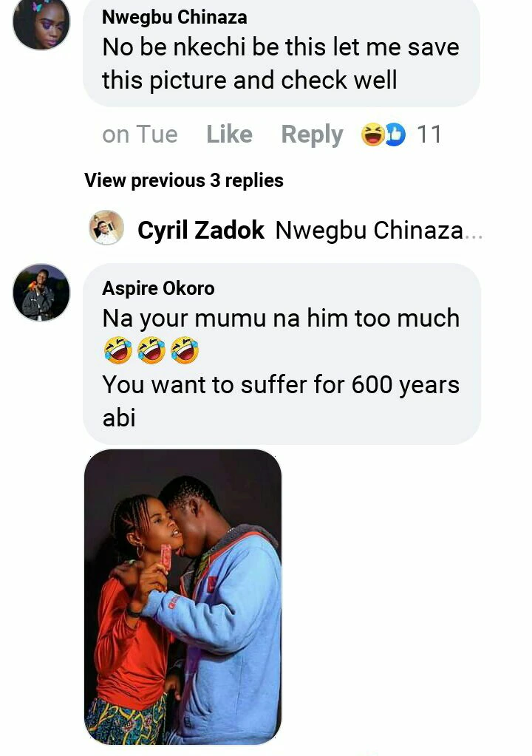
Task: Open the Cyril Zadok name link
Action: pyautogui.click(x=201, y=231)
